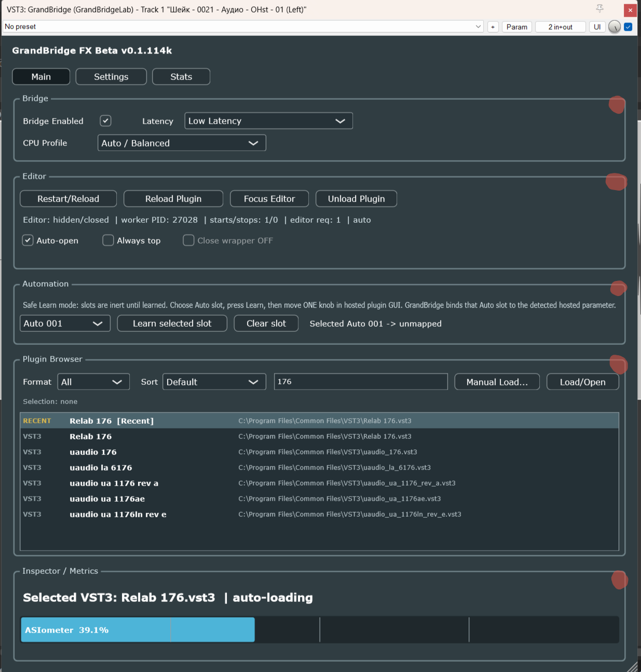Expand the No preset dropdown
641x672 pixels.
pyautogui.click(x=243, y=26)
